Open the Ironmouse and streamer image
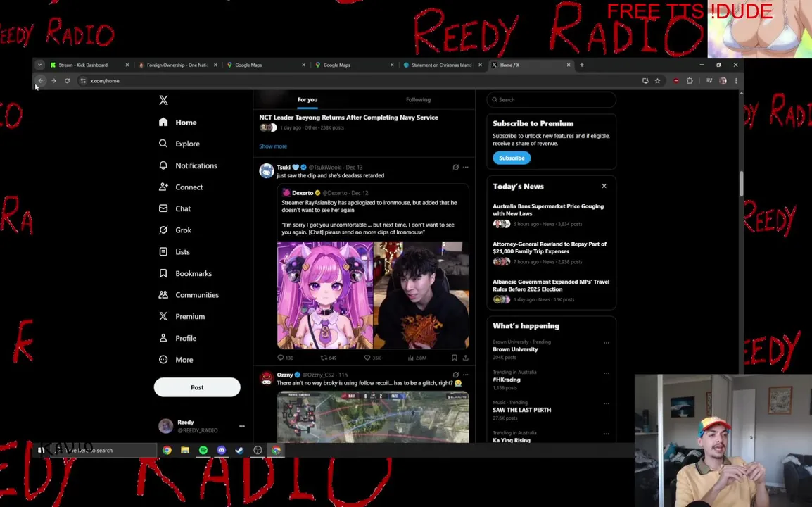Image resolution: width=812 pixels, height=507 pixels. click(373, 295)
